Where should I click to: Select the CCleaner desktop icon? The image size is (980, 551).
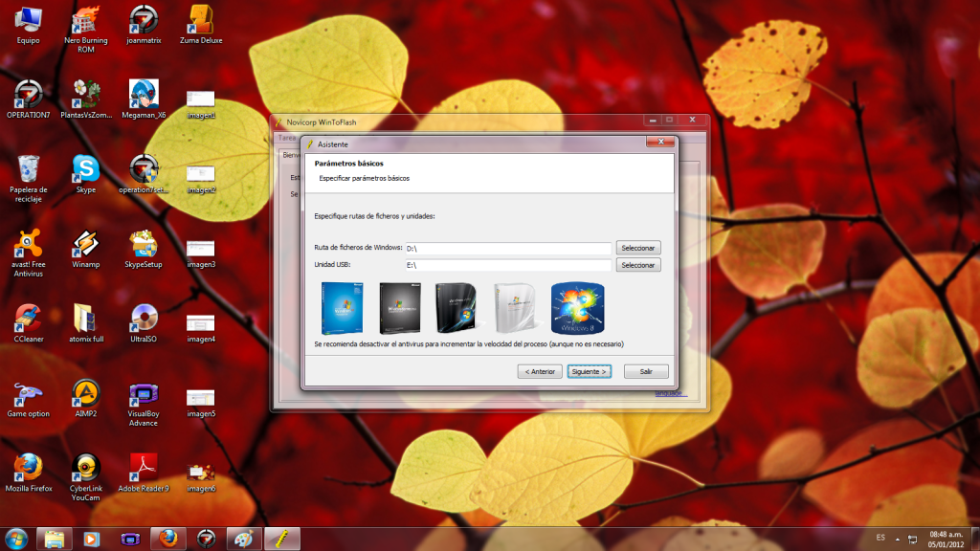(x=28, y=323)
